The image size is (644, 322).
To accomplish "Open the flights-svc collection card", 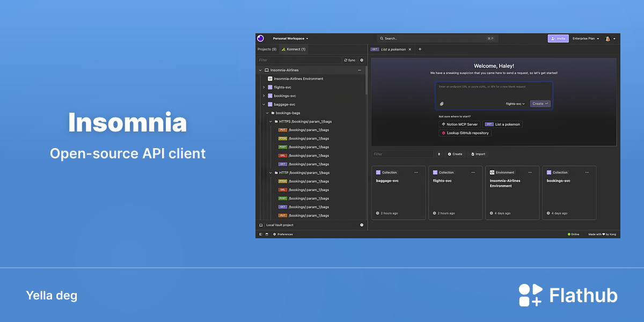I will point(456,193).
